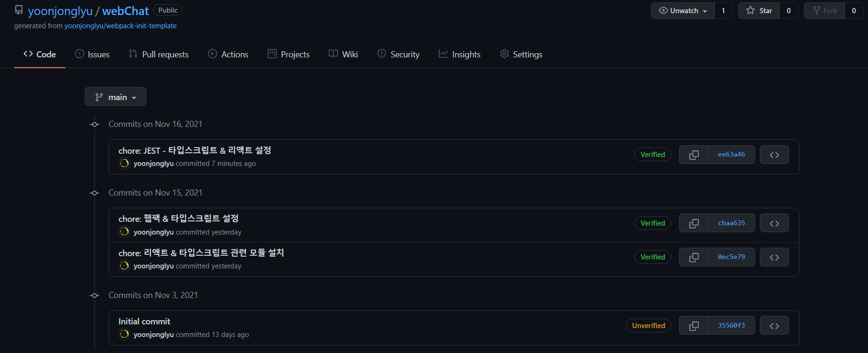Open commit titled chore: JEST 타입스크립트 & 리액트 설정
Image resolution: width=868 pixels, height=353 pixels.
coord(195,150)
